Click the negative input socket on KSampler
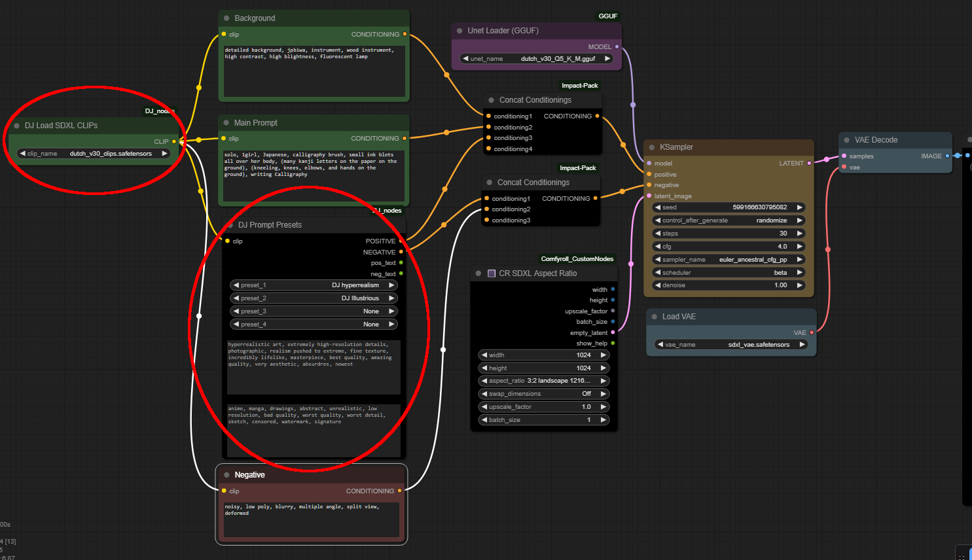Screen dimensions: 972x560 [649, 185]
